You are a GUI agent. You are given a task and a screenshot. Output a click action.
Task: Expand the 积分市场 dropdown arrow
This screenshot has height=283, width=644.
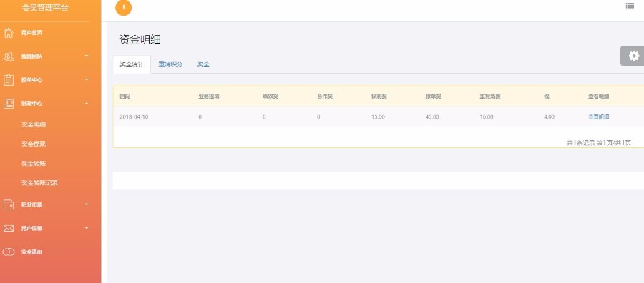point(87,204)
